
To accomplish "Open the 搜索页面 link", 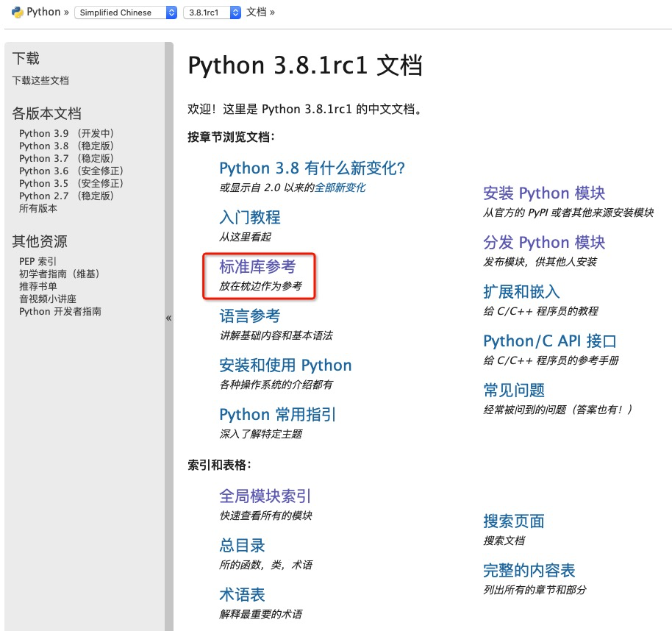I will 514,521.
